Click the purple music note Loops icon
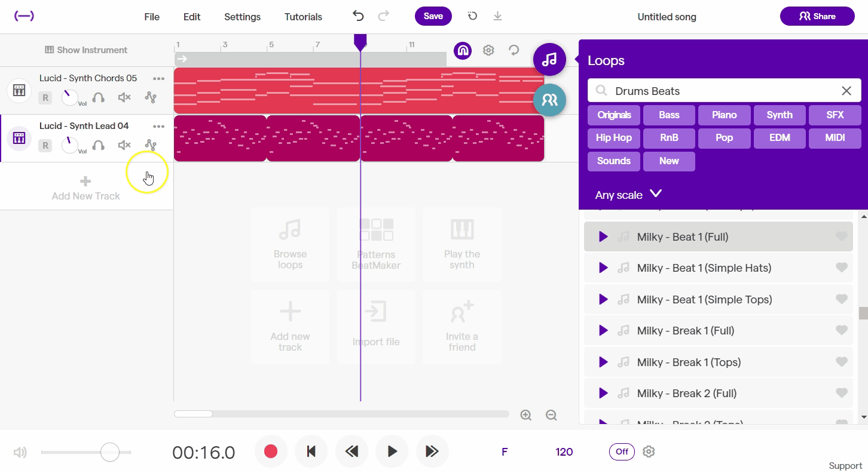This screenshot has height=473, width=868. pyautogui.click(x=549, y=59)
